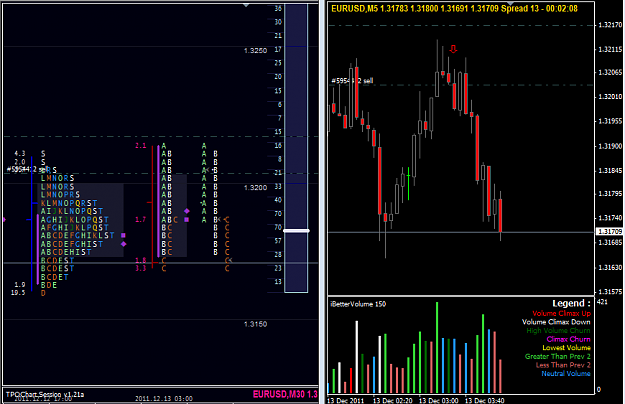Click the 1.32115 price axis label
The height and width of the screenshot is (404, 625).
click(610, 49)
